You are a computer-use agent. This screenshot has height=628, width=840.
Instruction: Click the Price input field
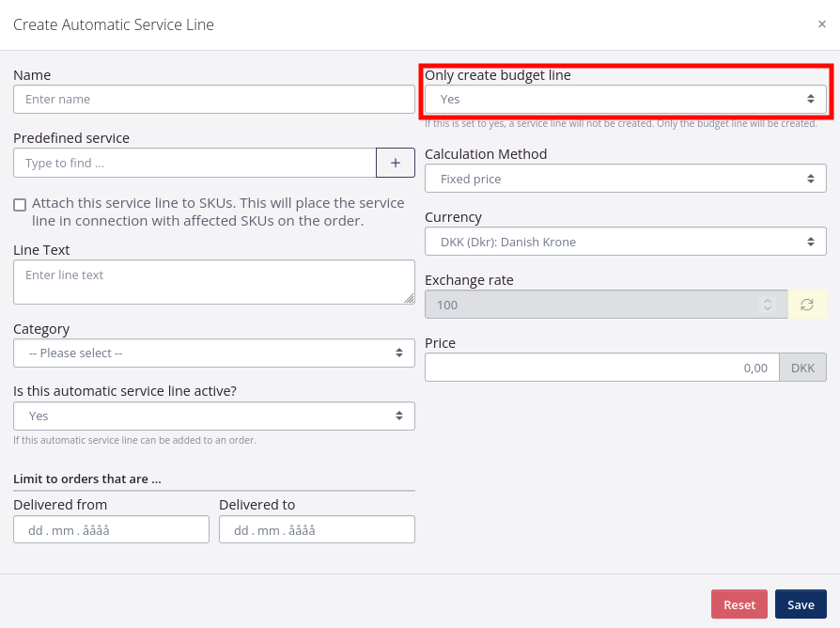[601, 368]
